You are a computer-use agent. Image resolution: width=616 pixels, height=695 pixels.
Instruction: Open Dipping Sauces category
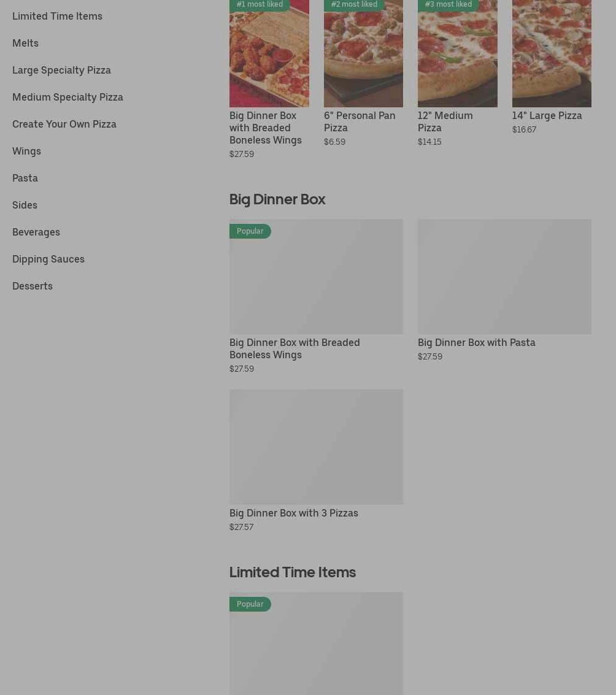coord(48,259)
